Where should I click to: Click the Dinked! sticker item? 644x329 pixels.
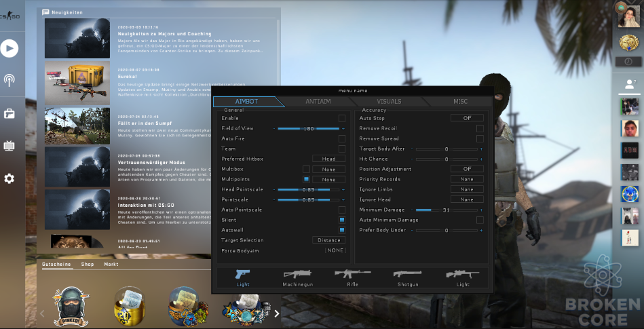pyautogui.click(x=71, y=307)
